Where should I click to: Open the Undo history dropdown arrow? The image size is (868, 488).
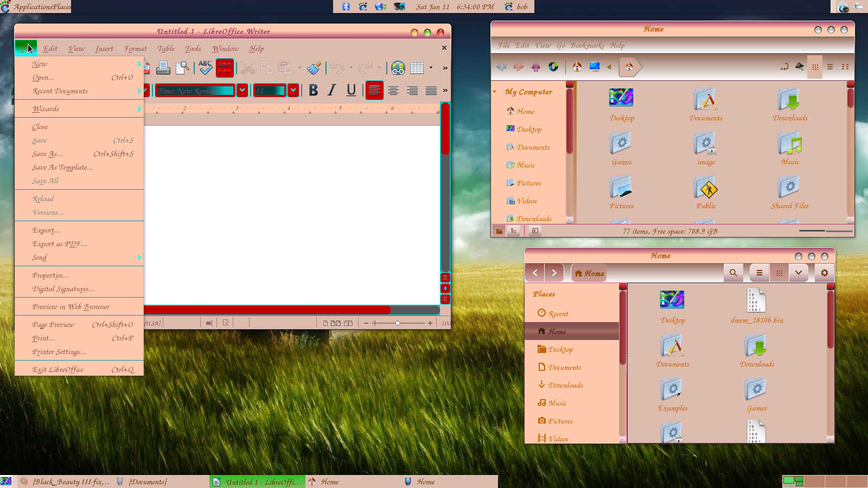[x=350, y=68]
